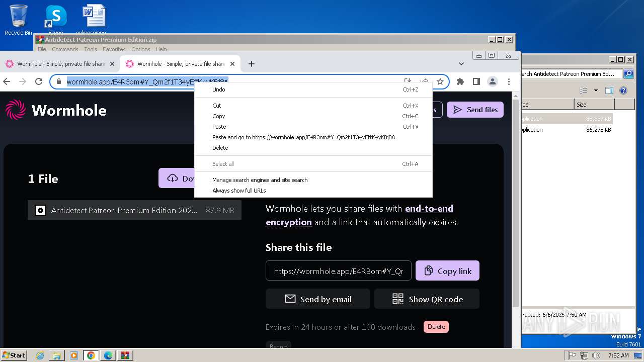Launch Internet Explorer from taskbar
644x362 pixels.
[40, 355]
